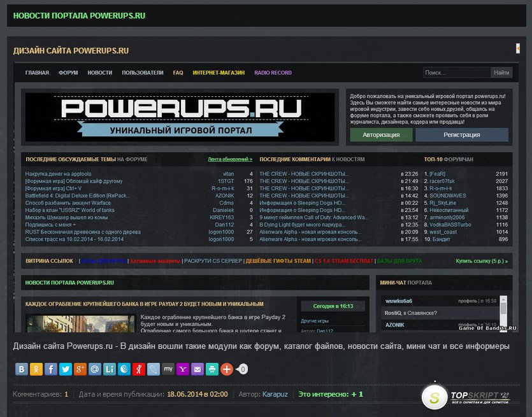The image size is (532, 417).
Task: Click the mini-chat scrollbar thumb
Action: (x=503, y=309)
